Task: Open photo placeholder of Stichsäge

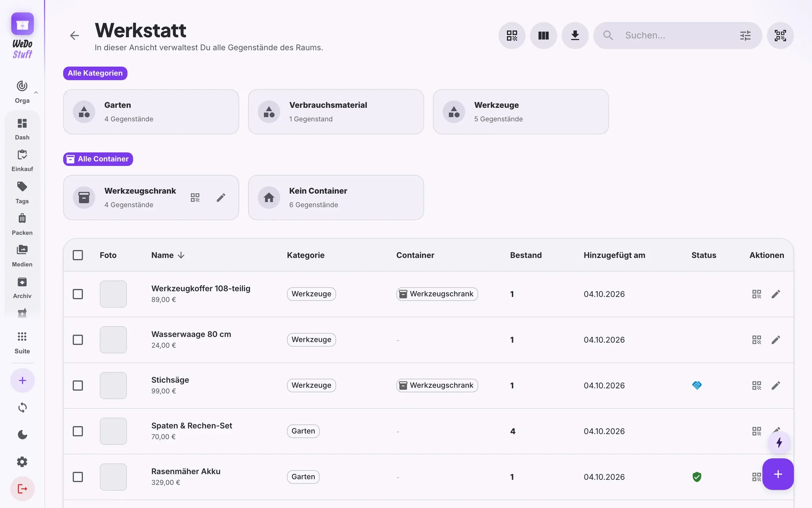Action: tap(113, 385)
